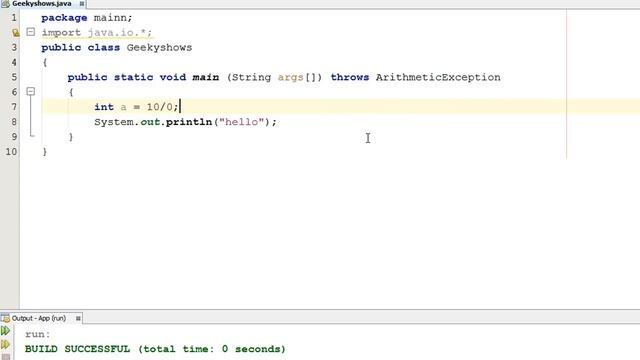Click the unused import hint bulb icon
640x360 pixels.
click(15, 33)
